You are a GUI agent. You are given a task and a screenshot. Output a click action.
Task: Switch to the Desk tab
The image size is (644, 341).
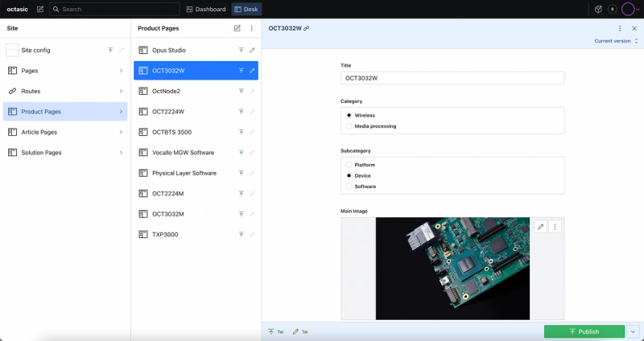pyautogui.click(x=246, y=9)
